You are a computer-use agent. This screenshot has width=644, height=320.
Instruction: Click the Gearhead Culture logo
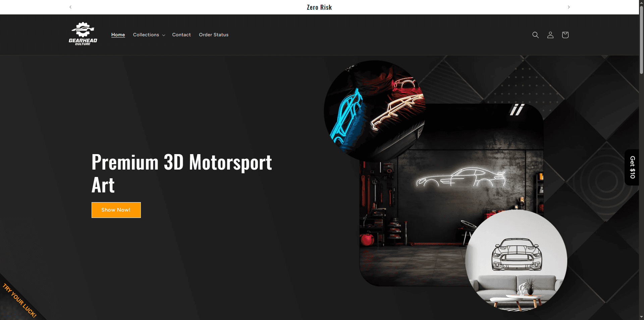tap(83, 34)
